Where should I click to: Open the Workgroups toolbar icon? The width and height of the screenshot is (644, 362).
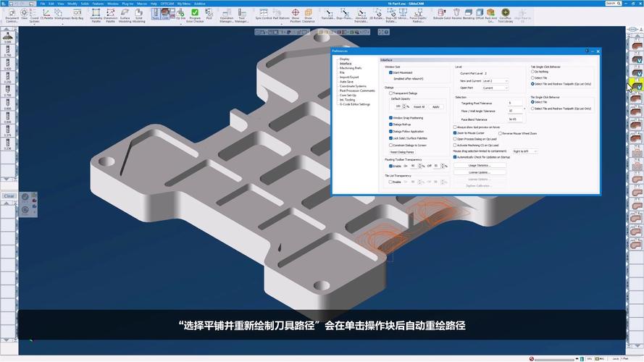tap(62, 14)
